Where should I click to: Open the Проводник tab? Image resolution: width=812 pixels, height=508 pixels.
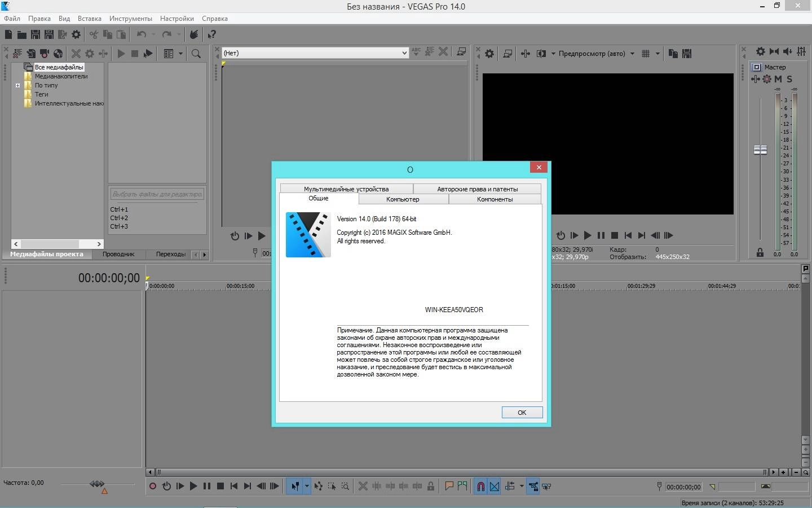[x=118, y=254]
